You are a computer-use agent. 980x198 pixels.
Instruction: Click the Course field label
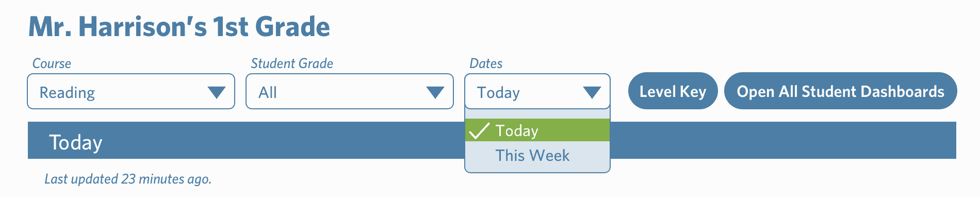tap(52, 63)
